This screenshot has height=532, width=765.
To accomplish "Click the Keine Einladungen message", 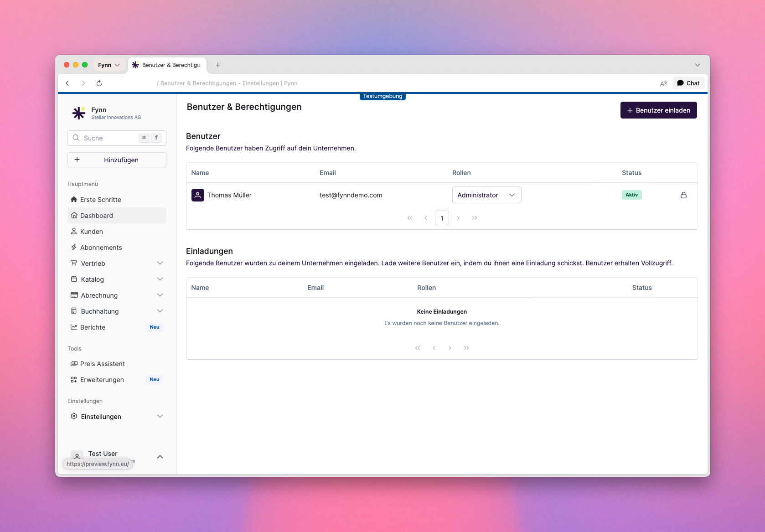I will point(442,312).
